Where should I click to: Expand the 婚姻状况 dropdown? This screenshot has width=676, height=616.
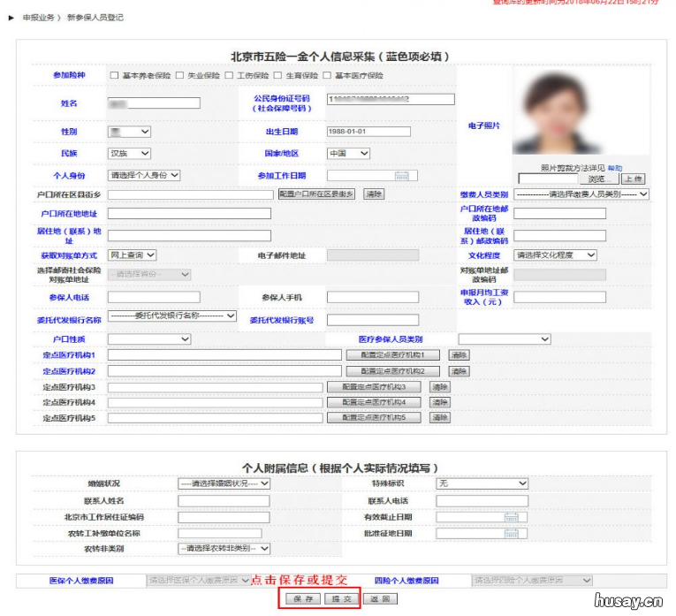click(224, 483)
